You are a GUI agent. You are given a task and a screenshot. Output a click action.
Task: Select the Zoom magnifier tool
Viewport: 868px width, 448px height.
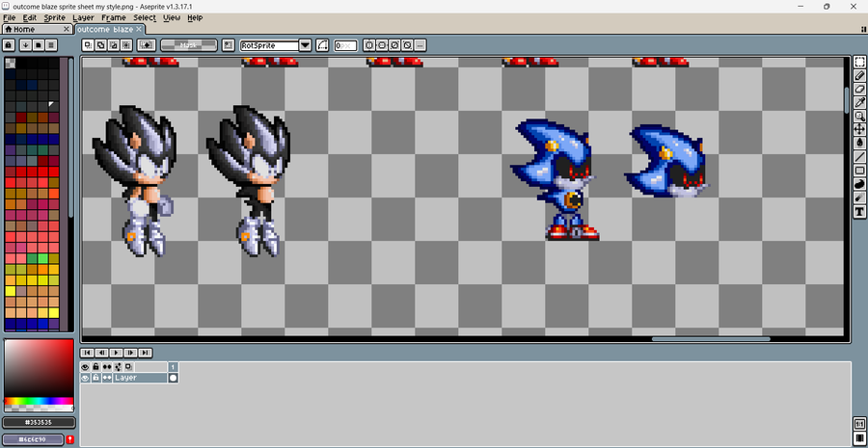tap(859, 116)
